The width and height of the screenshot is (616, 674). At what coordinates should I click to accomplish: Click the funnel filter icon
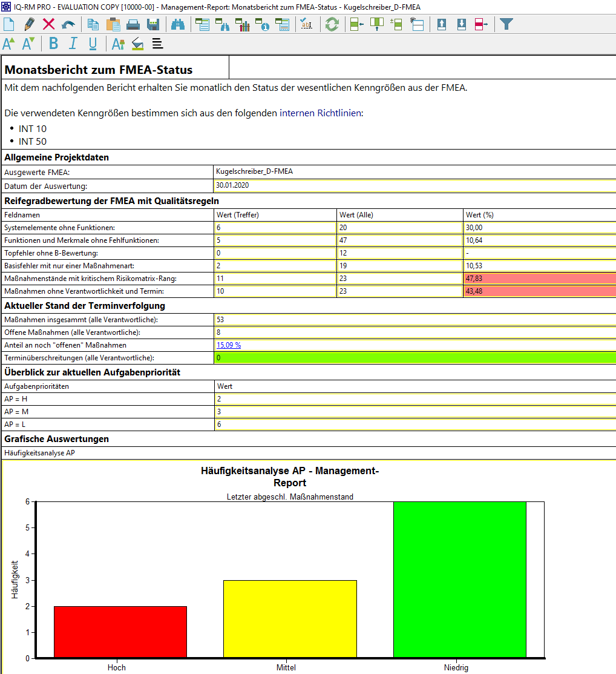pos(506,24)
